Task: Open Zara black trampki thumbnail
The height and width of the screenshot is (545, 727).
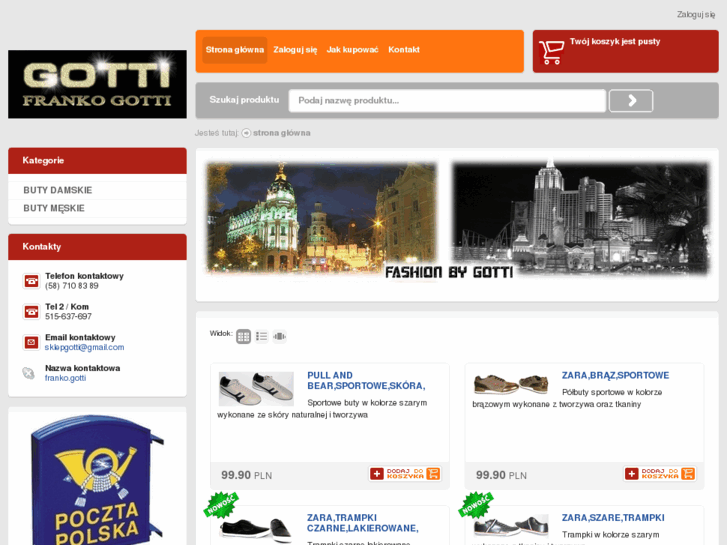Action: 256,530
